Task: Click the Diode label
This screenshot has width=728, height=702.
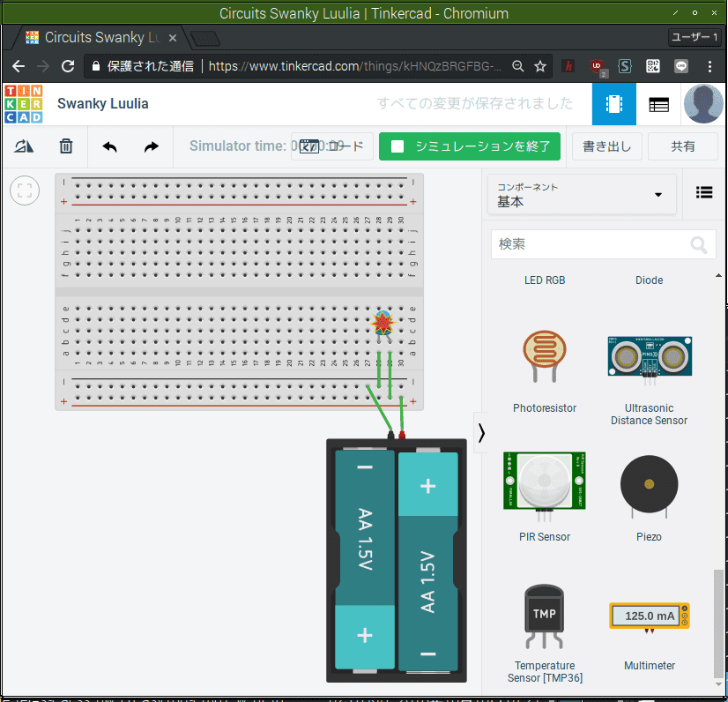Action: point(649,280)
